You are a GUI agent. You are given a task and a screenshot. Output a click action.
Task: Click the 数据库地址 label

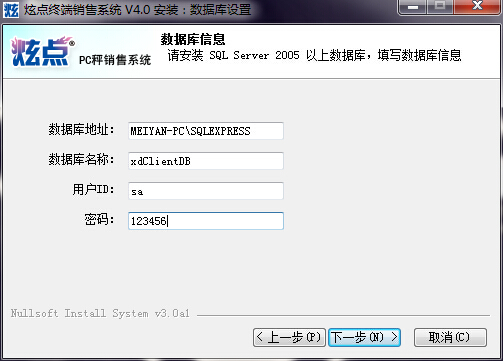(x=81, y=129)
